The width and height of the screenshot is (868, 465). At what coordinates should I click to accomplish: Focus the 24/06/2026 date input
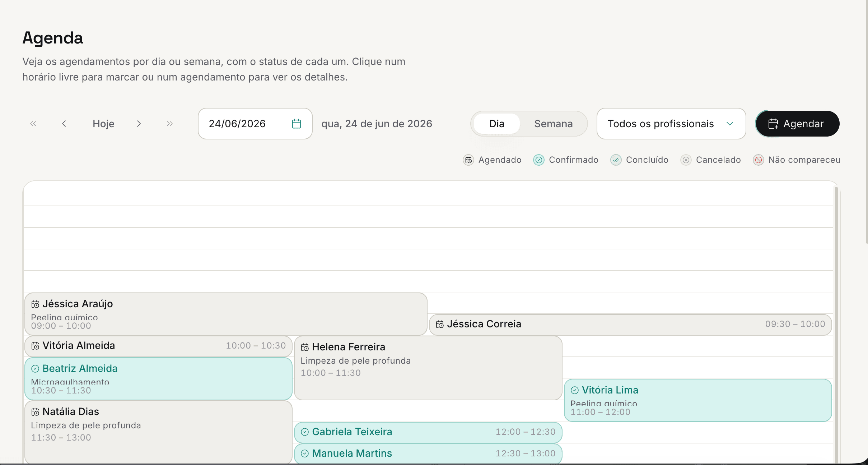(x=255, y=124)
